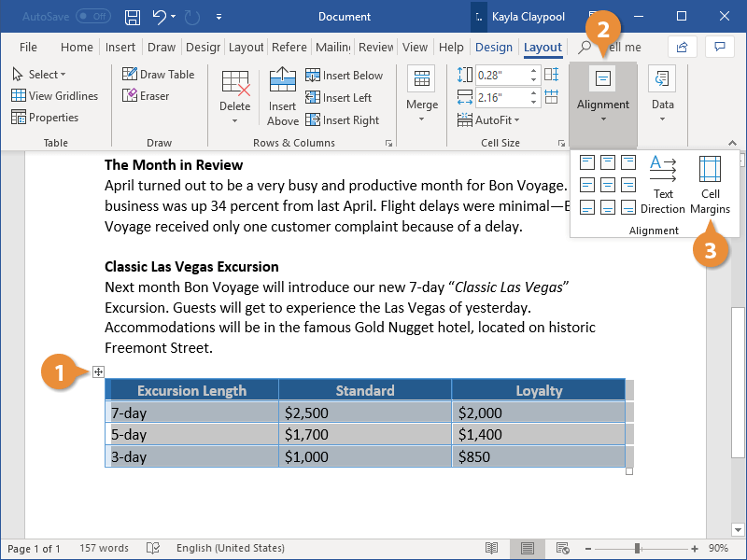Apply Align Center from the alignment gallery

click(x=608, y=184)
